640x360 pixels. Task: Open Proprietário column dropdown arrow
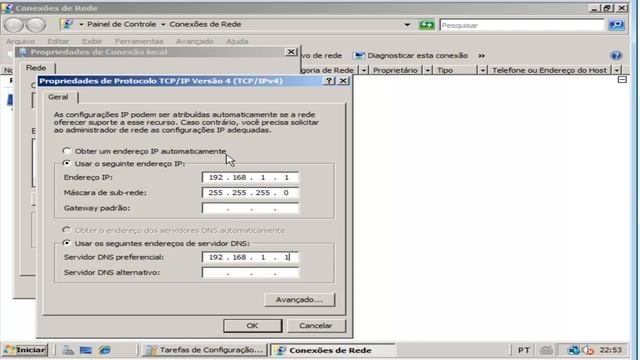pyautogui.click(x=427, y=70)
